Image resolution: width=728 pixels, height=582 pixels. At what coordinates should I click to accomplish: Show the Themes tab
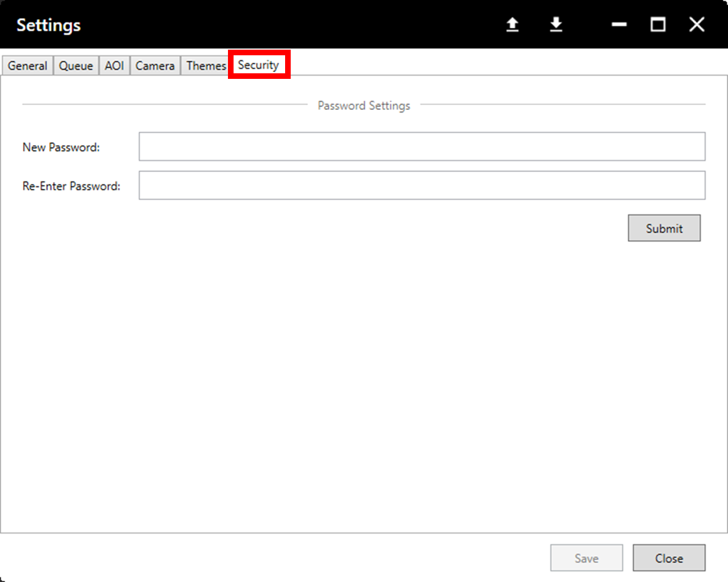(205, 65)
